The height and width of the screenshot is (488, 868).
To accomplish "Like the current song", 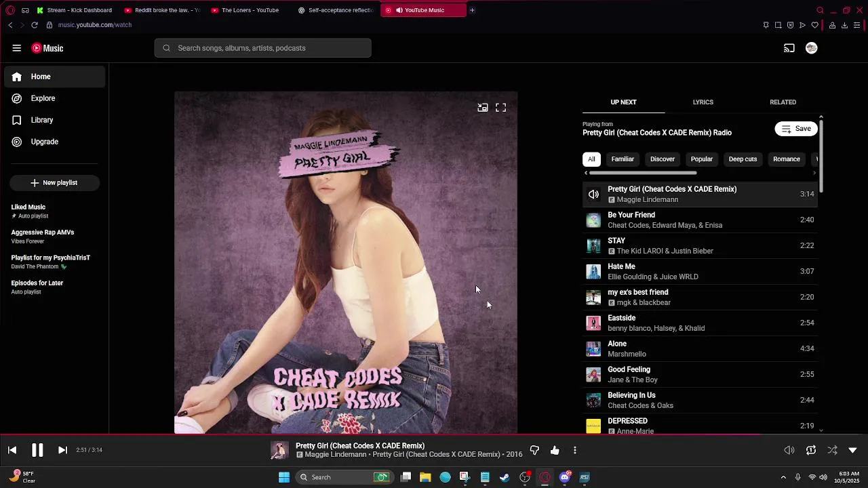I will tap(555, 450).
